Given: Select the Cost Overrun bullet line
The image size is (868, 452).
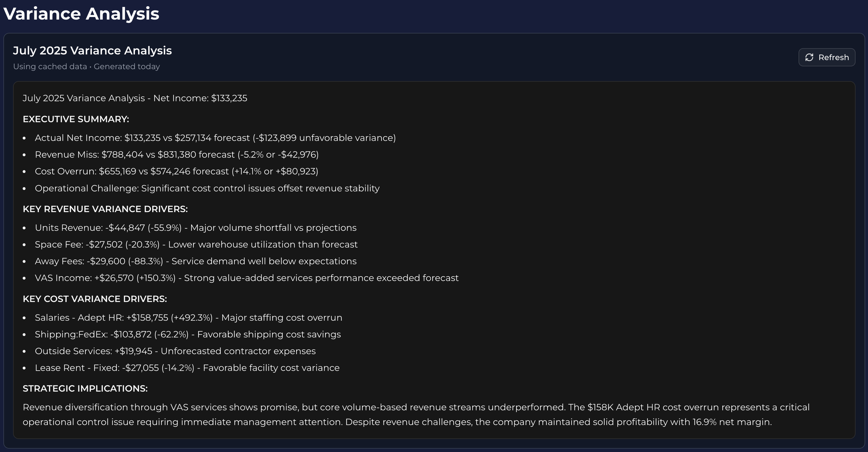Looking at the screenshot, I should click(x=176, y=172).
